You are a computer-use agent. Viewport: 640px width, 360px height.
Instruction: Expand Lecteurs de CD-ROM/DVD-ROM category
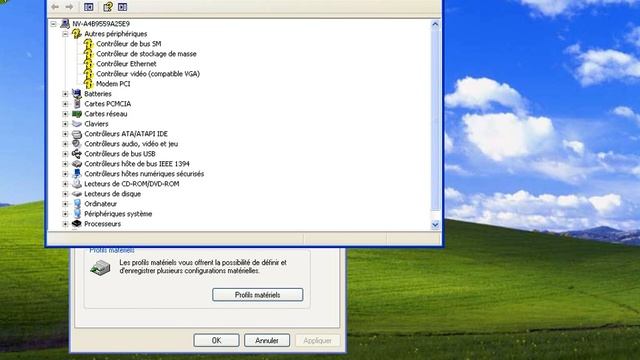point(65,184)
